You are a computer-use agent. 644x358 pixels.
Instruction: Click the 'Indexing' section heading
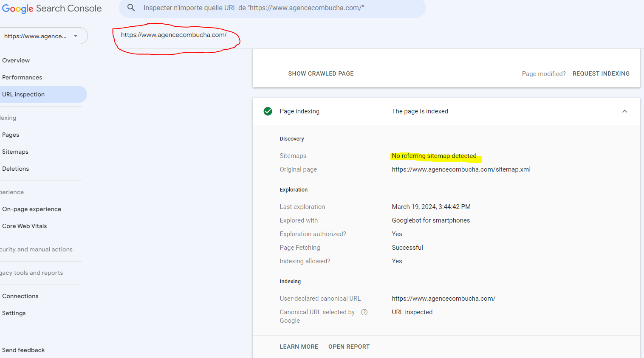(x=290, y=282)
